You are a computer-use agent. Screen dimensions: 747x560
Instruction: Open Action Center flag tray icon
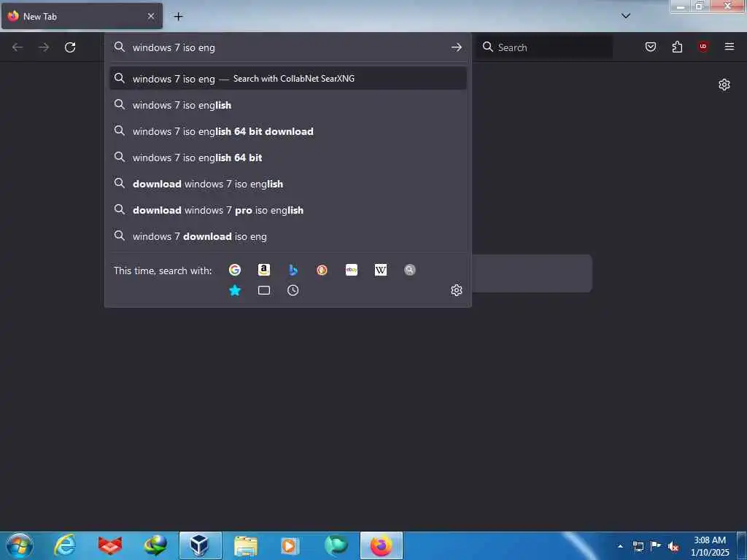(x=656, y=545)
